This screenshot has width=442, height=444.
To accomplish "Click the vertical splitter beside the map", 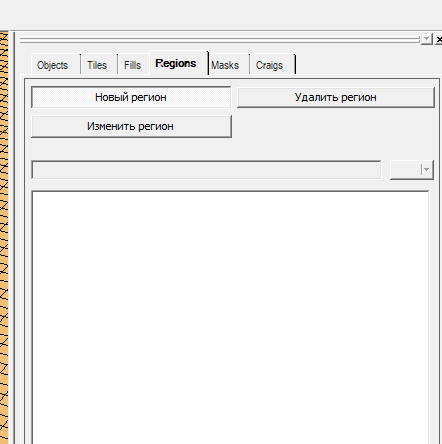I will click(x=12, y=237).
